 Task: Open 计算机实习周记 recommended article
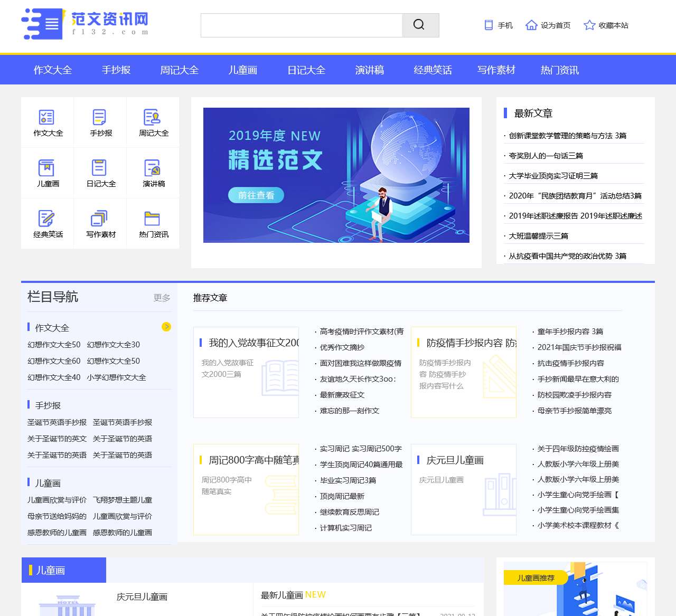(x=346, y=528)
